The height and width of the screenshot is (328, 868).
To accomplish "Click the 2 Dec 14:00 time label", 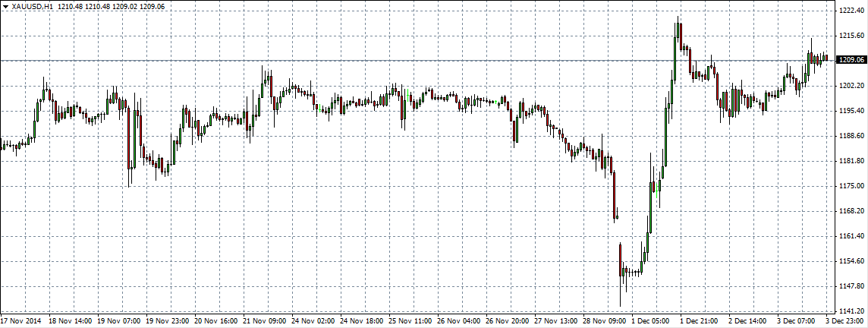I will coord(750,321).
